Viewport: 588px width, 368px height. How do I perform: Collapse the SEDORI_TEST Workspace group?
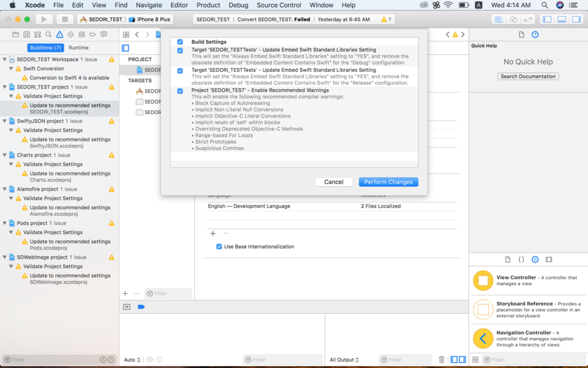click(x=5, y=59)
